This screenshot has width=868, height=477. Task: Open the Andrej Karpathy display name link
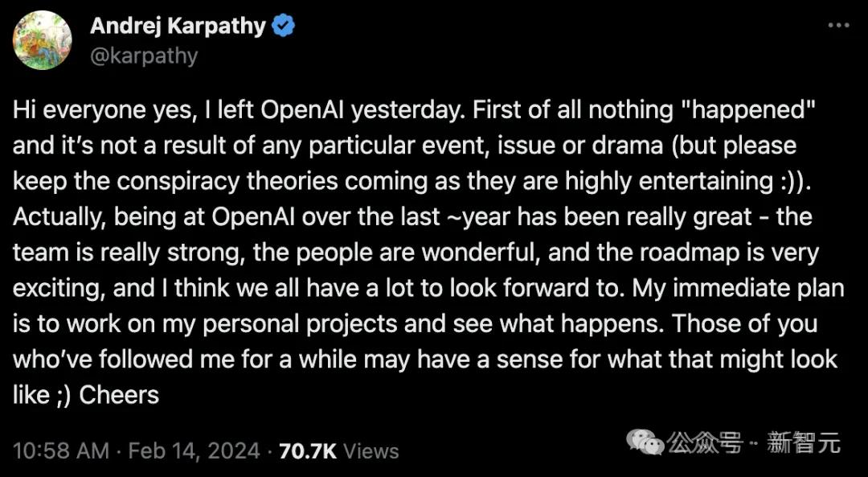tap(178, 27)
